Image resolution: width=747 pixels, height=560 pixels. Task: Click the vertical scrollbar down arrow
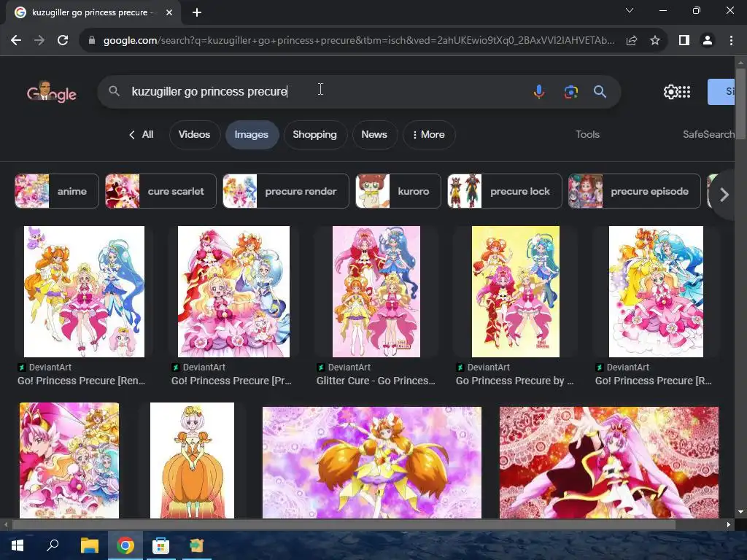coord(740,513)
